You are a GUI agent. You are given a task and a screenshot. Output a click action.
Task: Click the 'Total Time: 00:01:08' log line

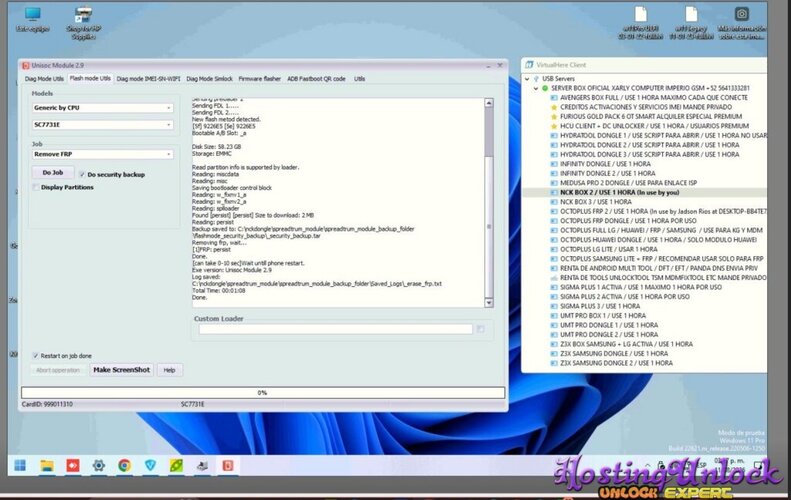[219, 291]
